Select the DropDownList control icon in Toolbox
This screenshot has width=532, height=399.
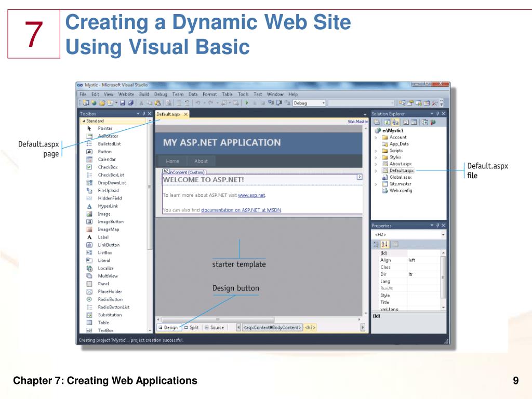pyautogui.click(x=89, y=182)
